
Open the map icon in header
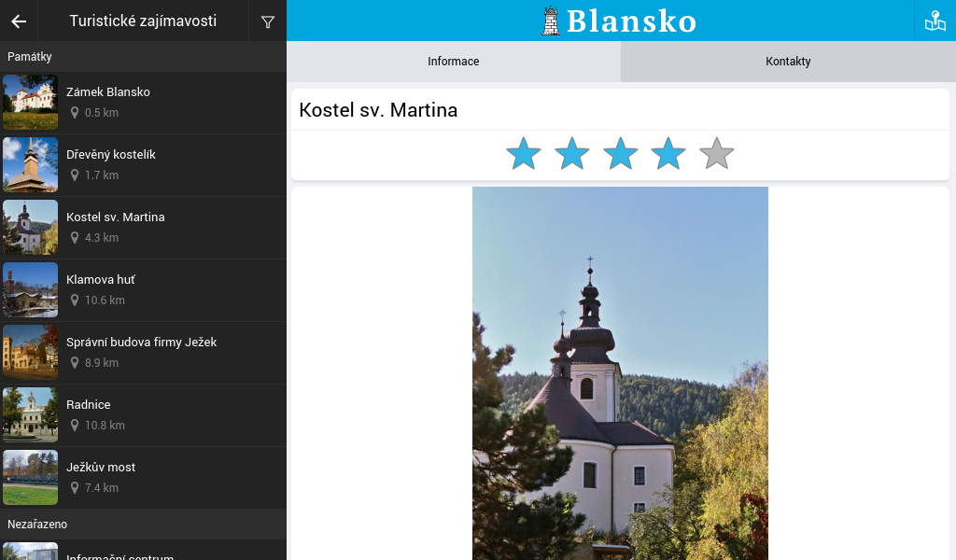point(935,21)
